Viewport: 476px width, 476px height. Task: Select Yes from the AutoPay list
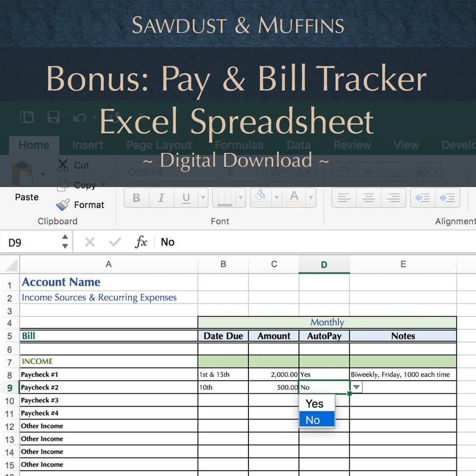point(314,403)
